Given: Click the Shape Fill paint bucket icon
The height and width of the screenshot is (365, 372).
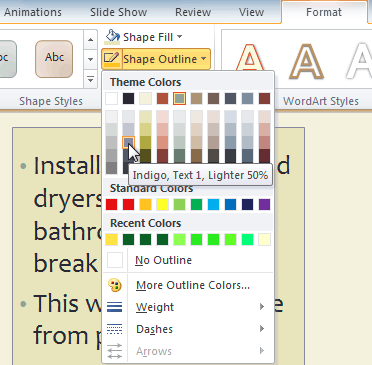Looking at the screenshot, I should [112, 37].
